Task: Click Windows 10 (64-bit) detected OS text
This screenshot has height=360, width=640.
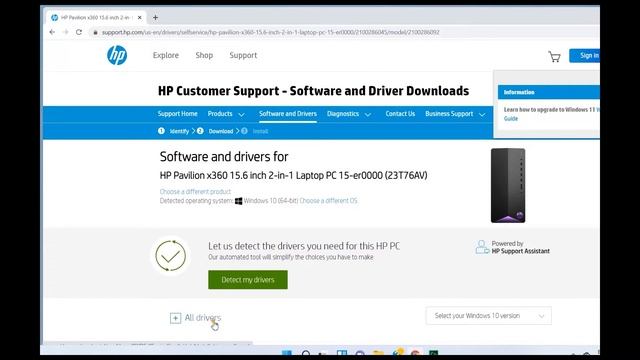Action: pyautogui.click(x=271, y=201)
